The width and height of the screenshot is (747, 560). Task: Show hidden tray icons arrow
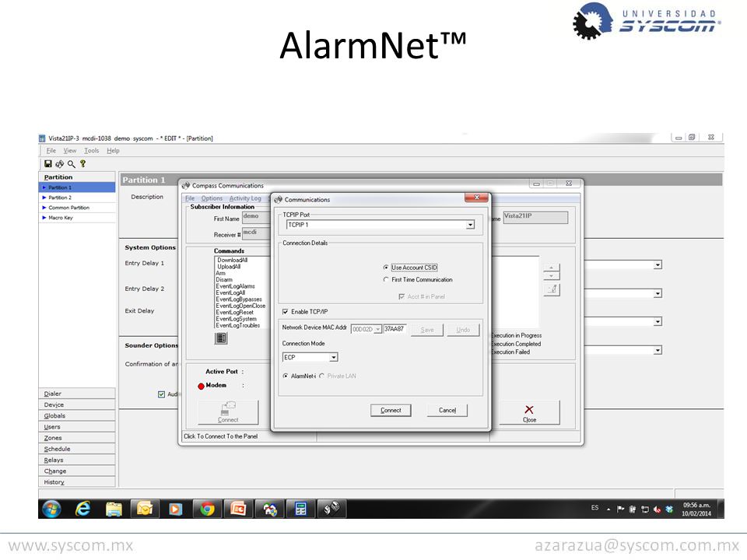click(x=608, y=509)
